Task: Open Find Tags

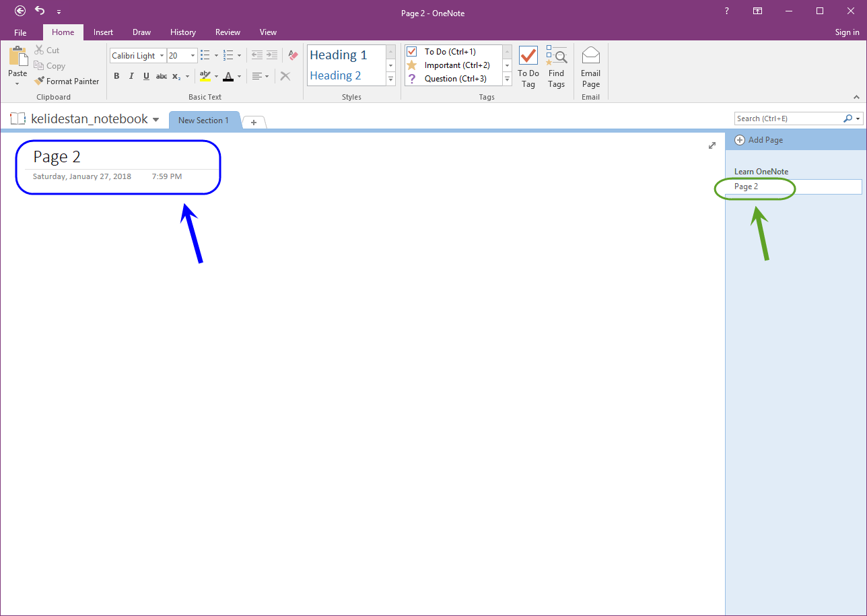Action: [556, 67]
